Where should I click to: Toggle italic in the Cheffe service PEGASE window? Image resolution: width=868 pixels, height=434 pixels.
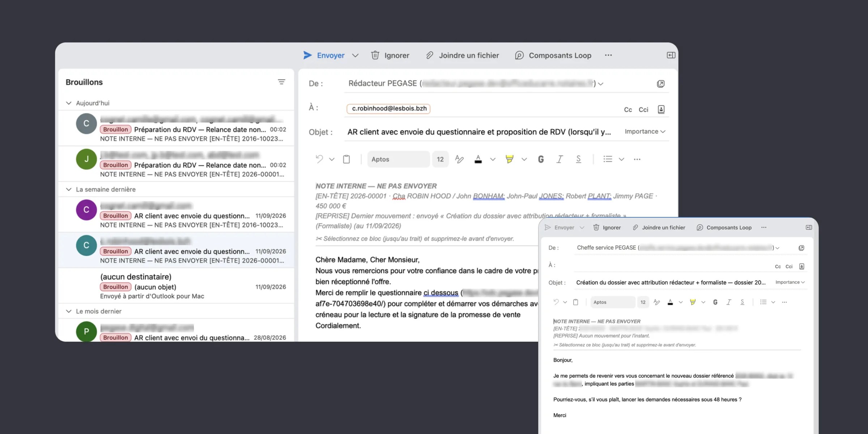click(x=729, y=302)
